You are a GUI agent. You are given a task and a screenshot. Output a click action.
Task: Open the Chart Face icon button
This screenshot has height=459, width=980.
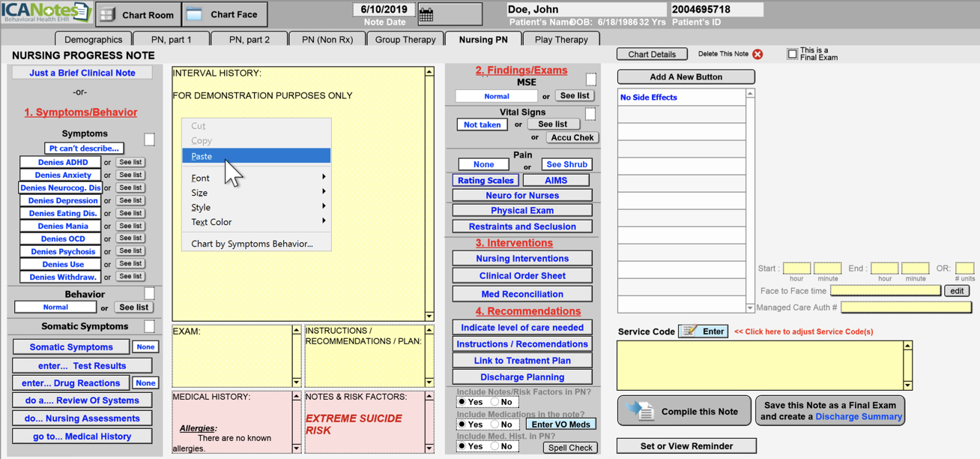point(194,14)
